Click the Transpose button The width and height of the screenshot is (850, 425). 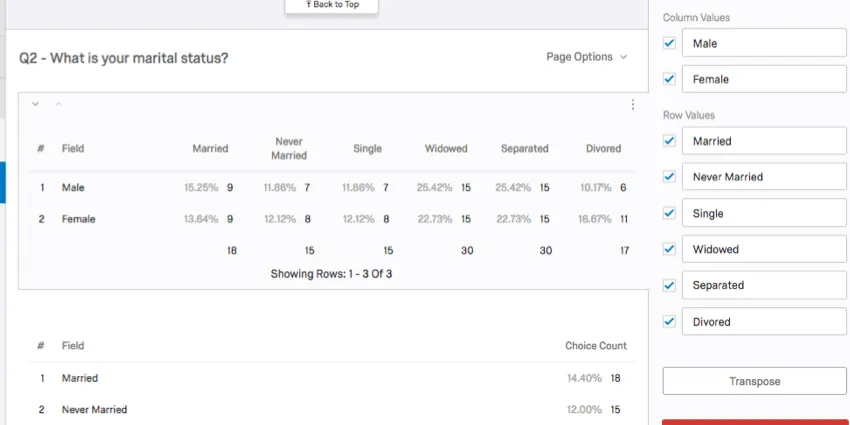coord(754,381)
